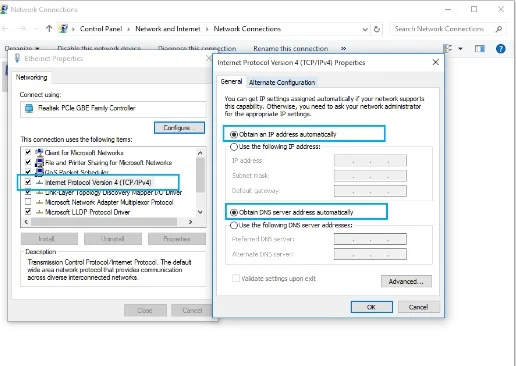Image resolution: width=516 pixels, height=366 pixels.
Task: Open the Help icon
Action: click(x=500, y=49)
